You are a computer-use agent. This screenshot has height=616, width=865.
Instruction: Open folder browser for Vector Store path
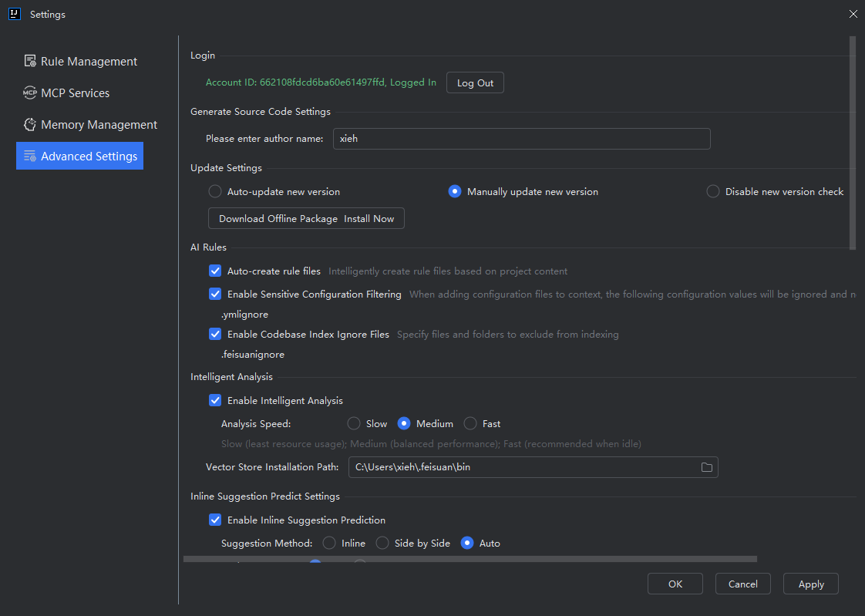(x=706, y=467)
